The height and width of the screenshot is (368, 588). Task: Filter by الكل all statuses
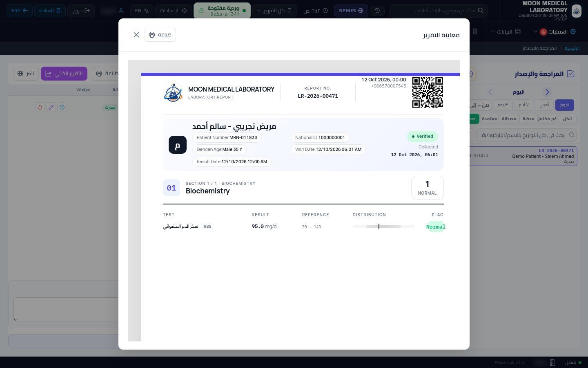567,119
